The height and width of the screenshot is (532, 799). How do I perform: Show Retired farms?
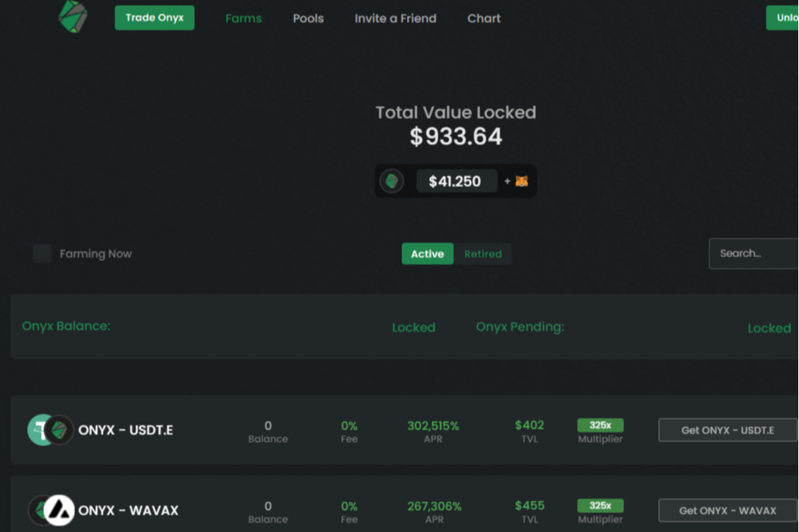(483, 254)
